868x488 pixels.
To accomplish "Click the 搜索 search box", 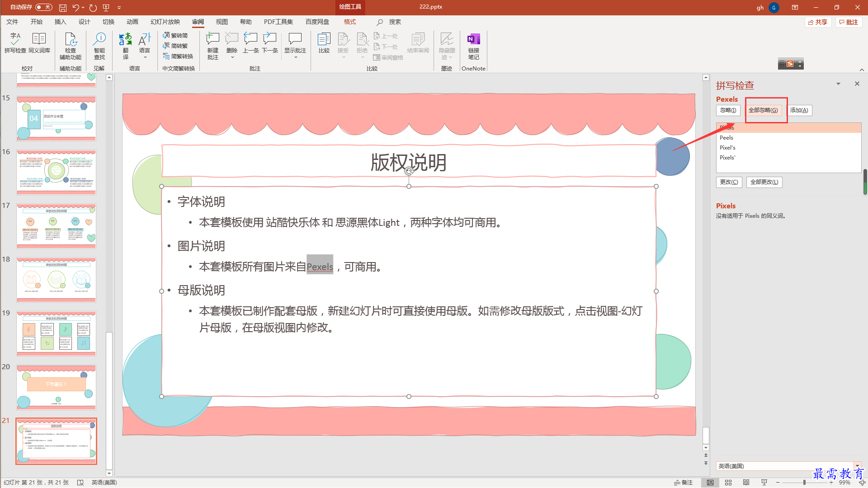I will [x=395, y=22].
